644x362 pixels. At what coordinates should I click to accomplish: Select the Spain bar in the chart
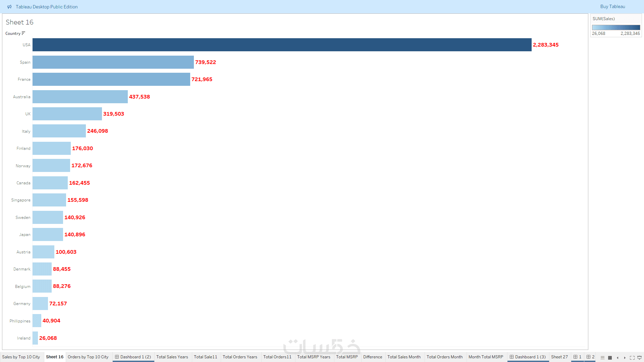click(x=113, y=62)
